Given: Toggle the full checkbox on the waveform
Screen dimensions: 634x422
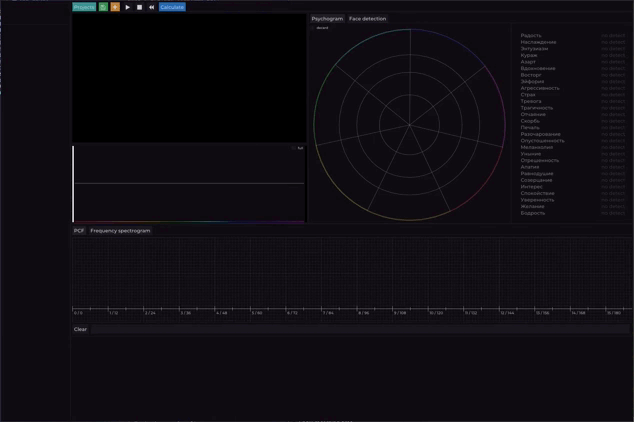Looking at the screenshot, I should click(x=294, y=149).
